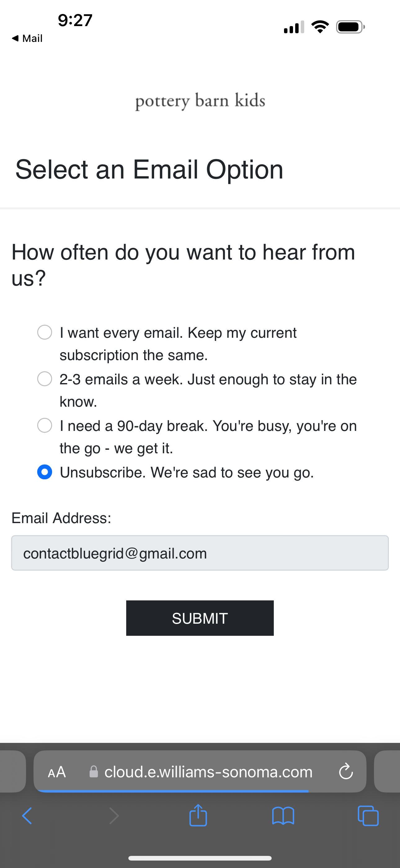The width and height of the screenshot is (400, 868).
Task: Open the Safari share sheet
Action: click(x=198, y=815)
